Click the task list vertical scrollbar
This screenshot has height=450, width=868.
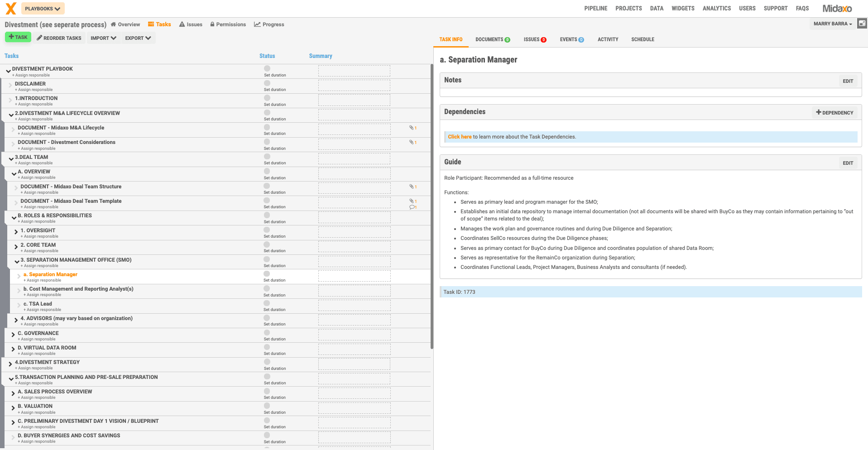pyautogui.click(x=432, y=204)
